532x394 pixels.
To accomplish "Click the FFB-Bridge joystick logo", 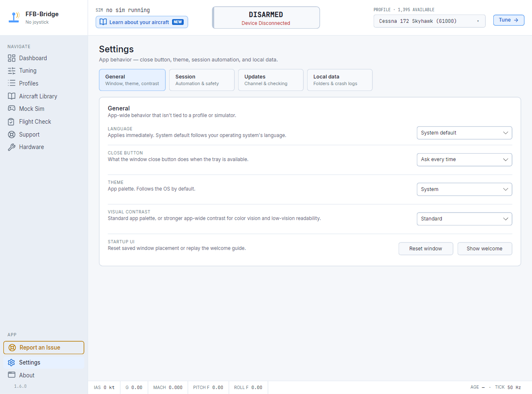I will point(15,17).
